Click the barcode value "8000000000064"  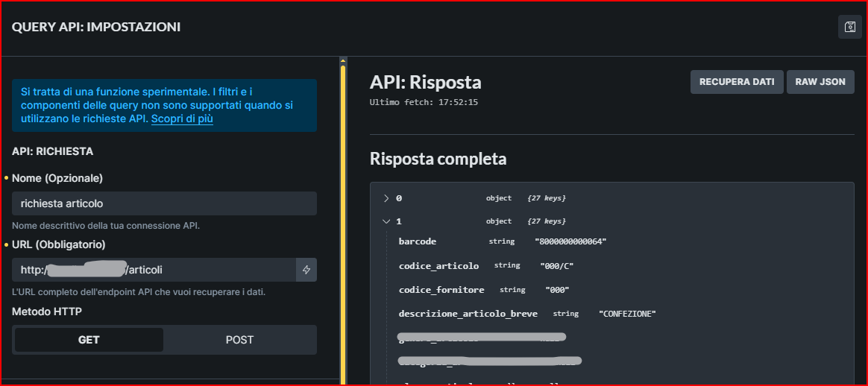[570, 242]
